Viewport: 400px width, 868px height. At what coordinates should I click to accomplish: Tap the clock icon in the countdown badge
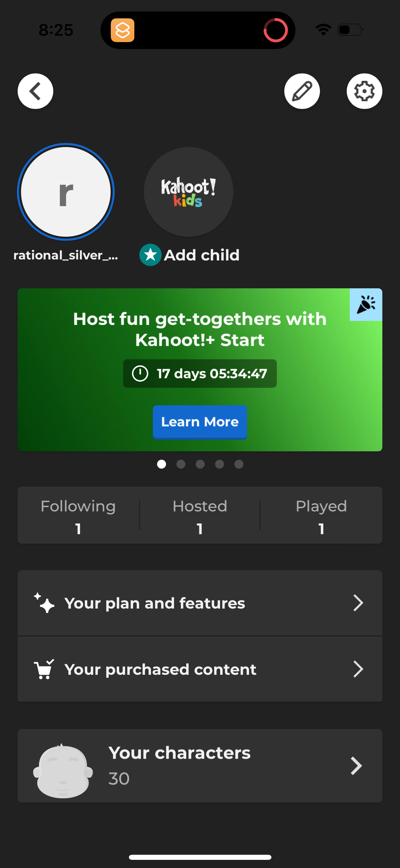click(140, 374)
